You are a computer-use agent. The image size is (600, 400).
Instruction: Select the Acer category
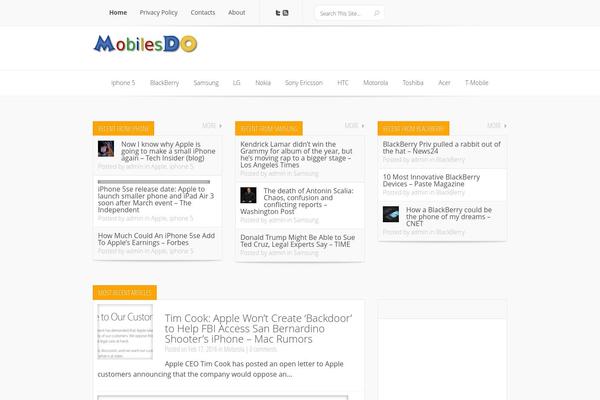pyautogui.click(x=444, y=83)
